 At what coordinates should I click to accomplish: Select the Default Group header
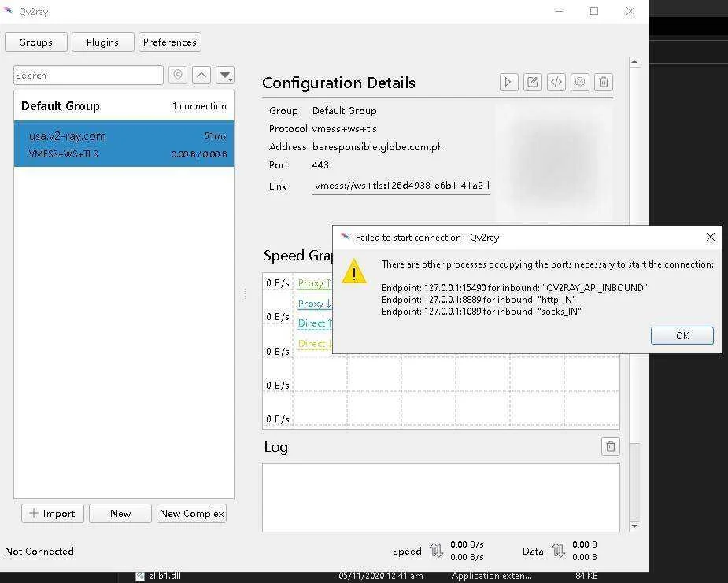pos(124,106)
